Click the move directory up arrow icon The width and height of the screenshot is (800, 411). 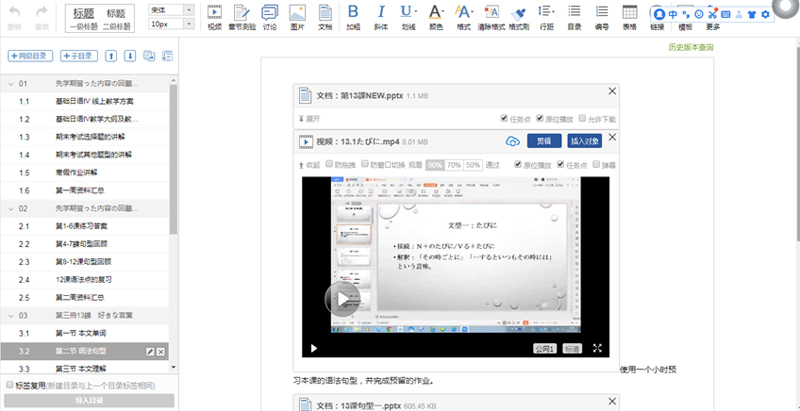[x=110, y=57]
